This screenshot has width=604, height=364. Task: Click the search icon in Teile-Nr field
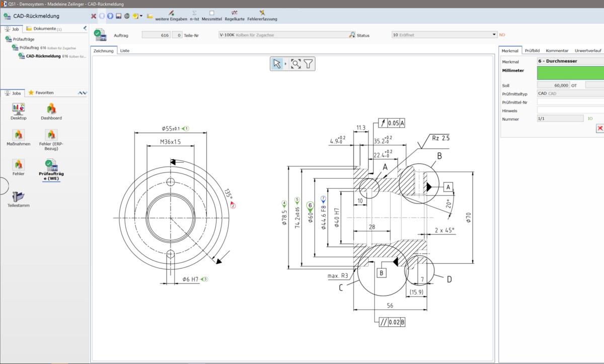[x=352, y=35]
